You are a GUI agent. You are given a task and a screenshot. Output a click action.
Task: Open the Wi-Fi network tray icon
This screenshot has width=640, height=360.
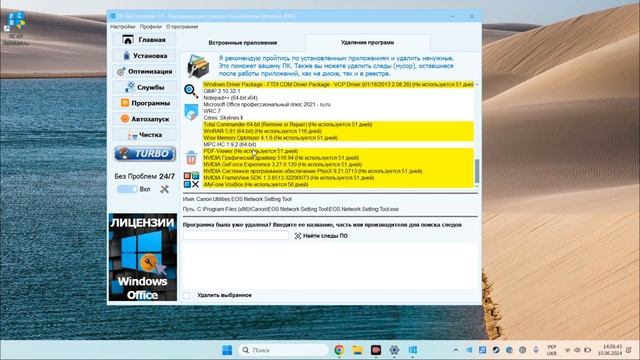coord(567,350)
